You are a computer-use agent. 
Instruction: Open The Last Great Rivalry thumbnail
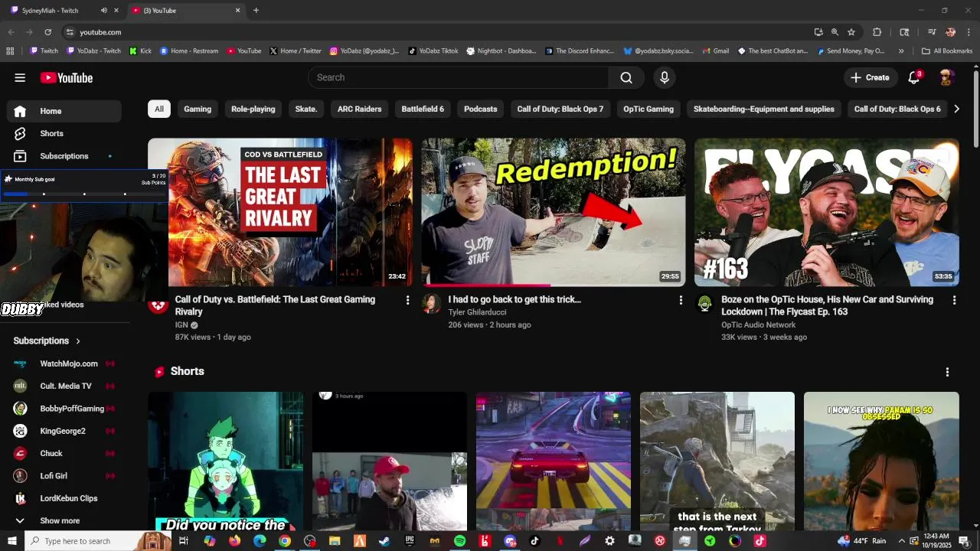point(280,212)
